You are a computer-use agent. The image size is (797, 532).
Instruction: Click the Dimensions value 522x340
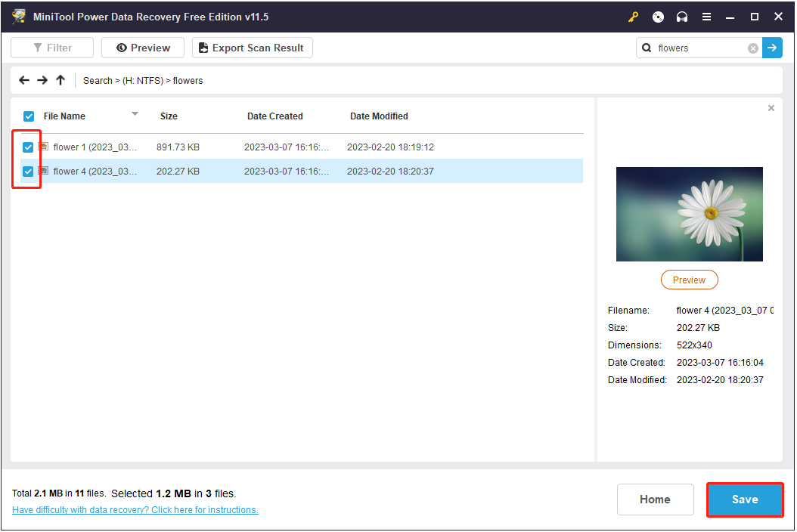click(694, 345)
